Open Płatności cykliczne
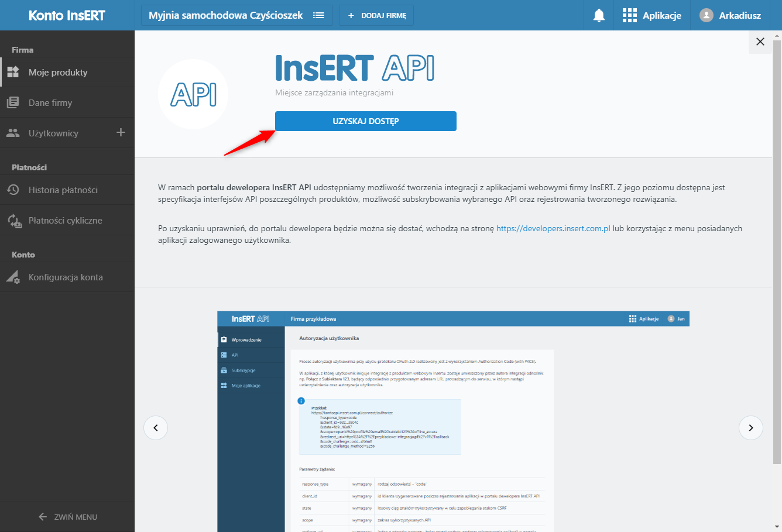Screen dimensions: 782x532 point(67,221)
